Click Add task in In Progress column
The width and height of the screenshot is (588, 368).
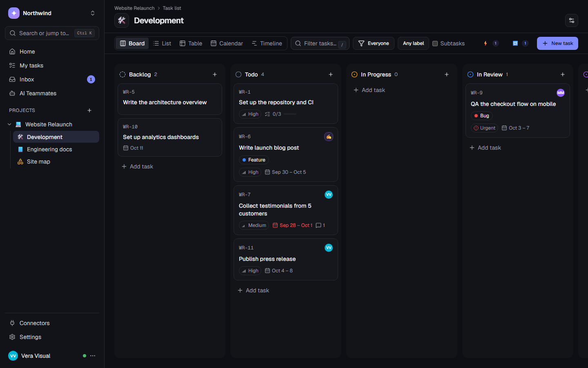[x=370, y=90]
